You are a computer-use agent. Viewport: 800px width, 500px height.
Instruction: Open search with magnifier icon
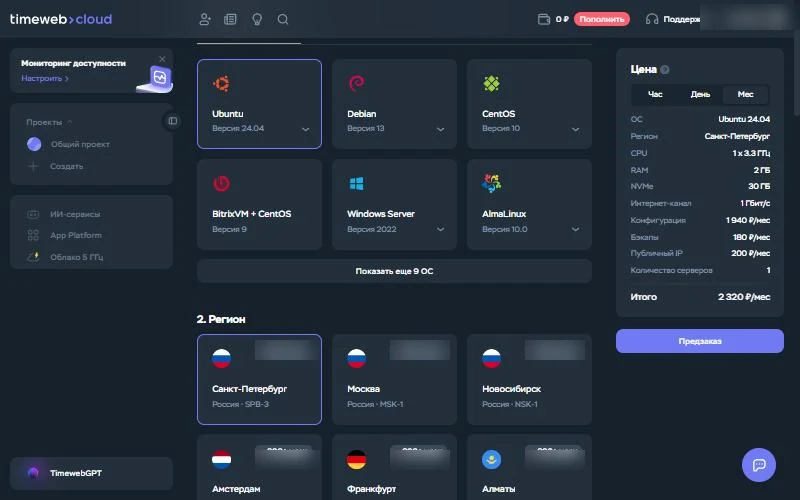coord(283,19)
